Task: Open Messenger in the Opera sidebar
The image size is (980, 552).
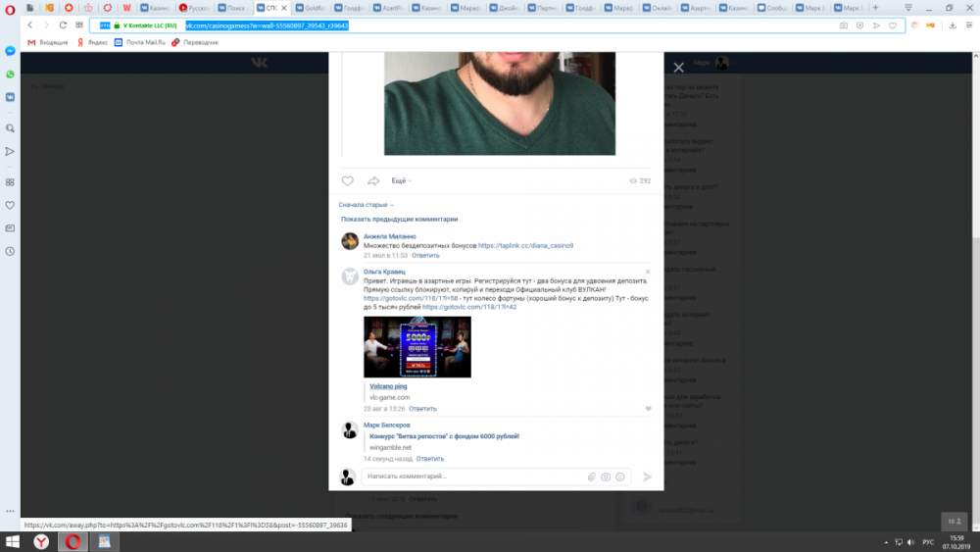Action: (10, 50)
